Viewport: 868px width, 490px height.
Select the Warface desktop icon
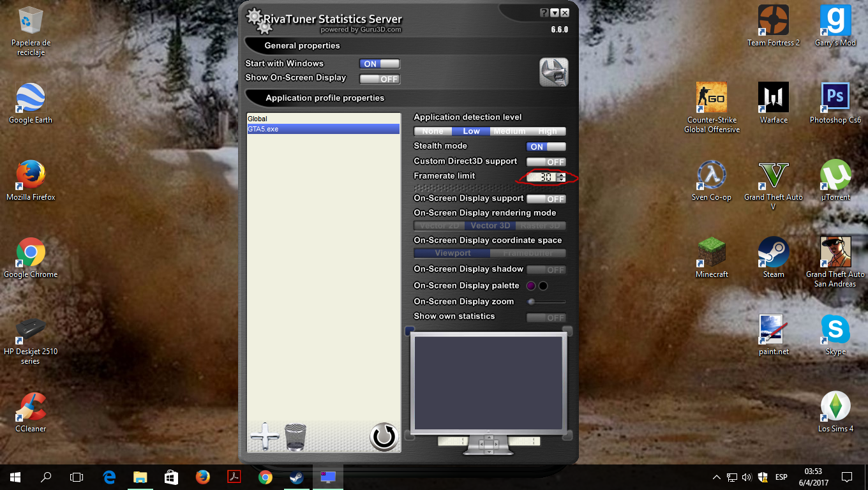point(774,103)
